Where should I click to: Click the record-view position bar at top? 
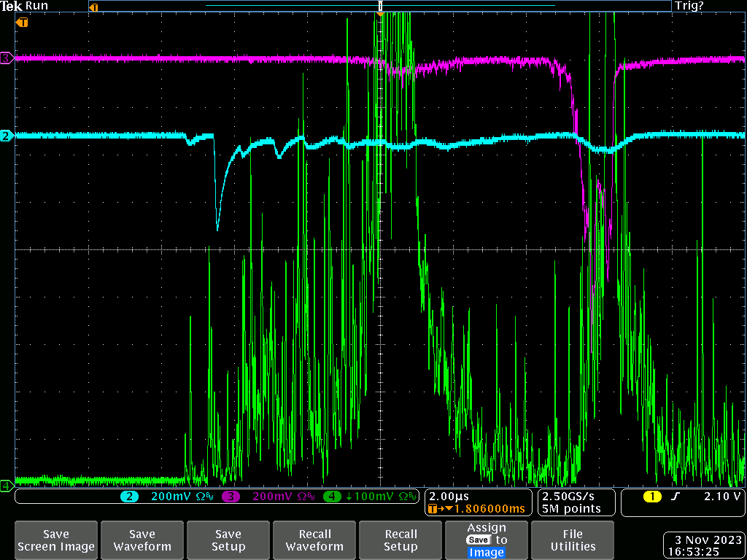point(379,6)
